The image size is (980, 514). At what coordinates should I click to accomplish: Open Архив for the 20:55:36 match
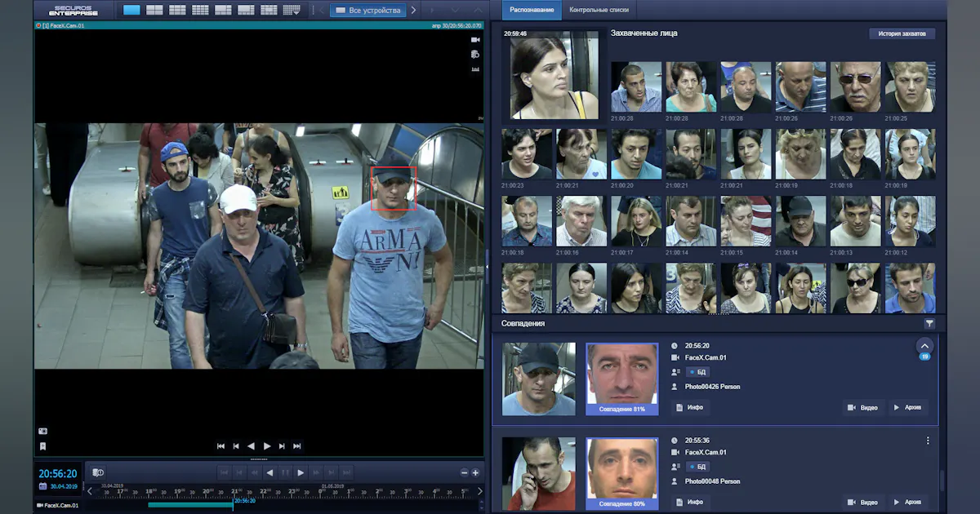click(x=907, y=502)
